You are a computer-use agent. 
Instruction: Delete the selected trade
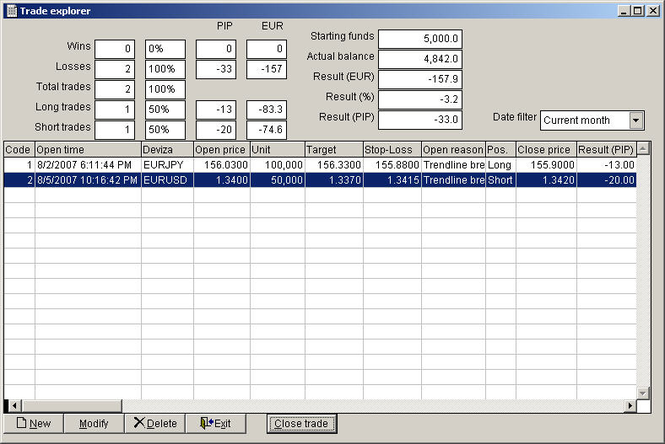coord(155,423)
